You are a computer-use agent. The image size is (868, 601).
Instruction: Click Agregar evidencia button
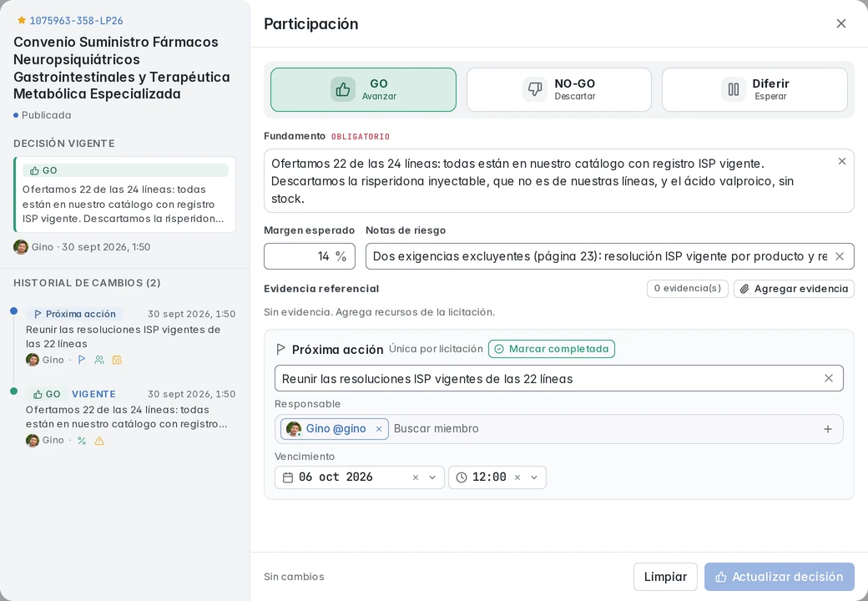pos(794,288)
